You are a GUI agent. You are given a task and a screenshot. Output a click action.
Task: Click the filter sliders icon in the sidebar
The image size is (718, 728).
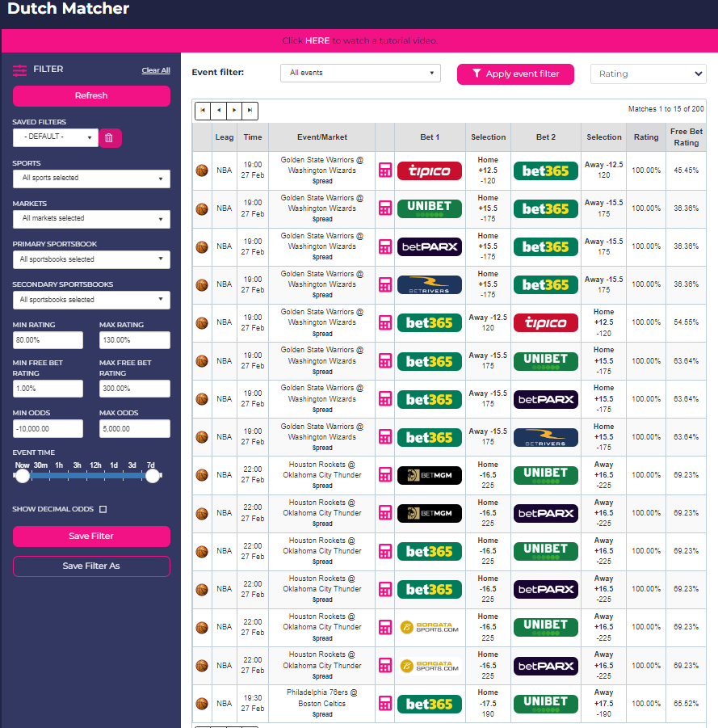[x=20, y=70]
